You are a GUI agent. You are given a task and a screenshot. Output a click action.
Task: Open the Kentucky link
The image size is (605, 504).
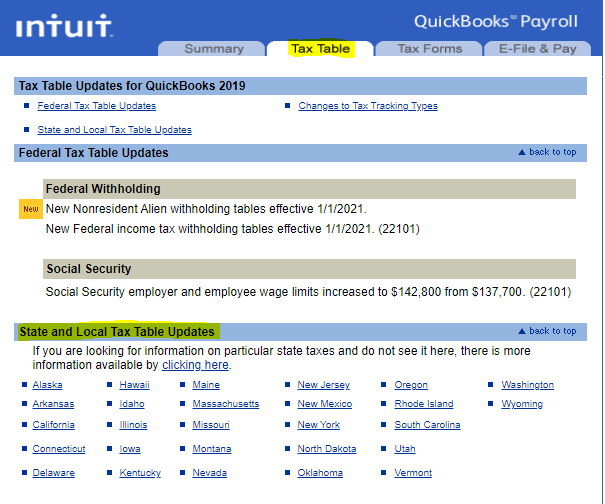point(140,473)
